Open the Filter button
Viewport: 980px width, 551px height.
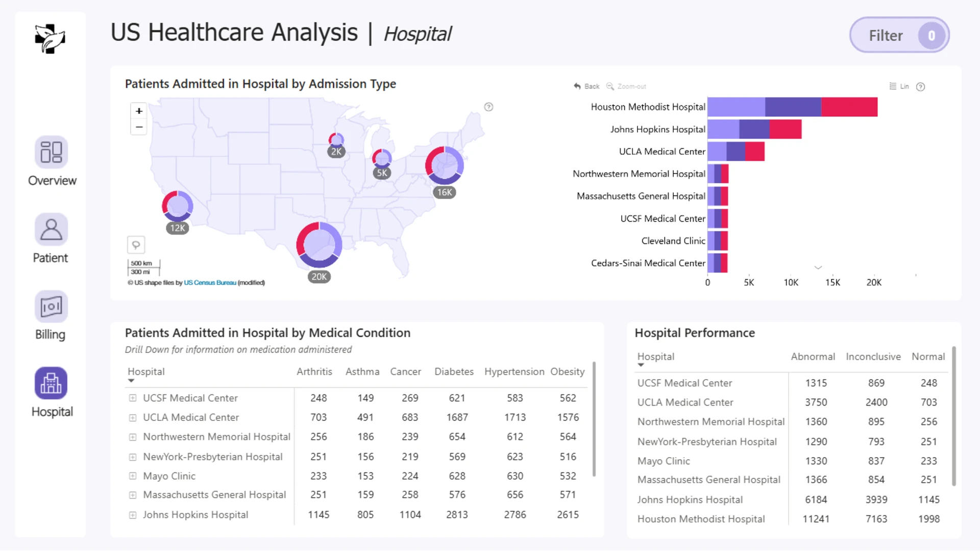(x=899, y=35)
